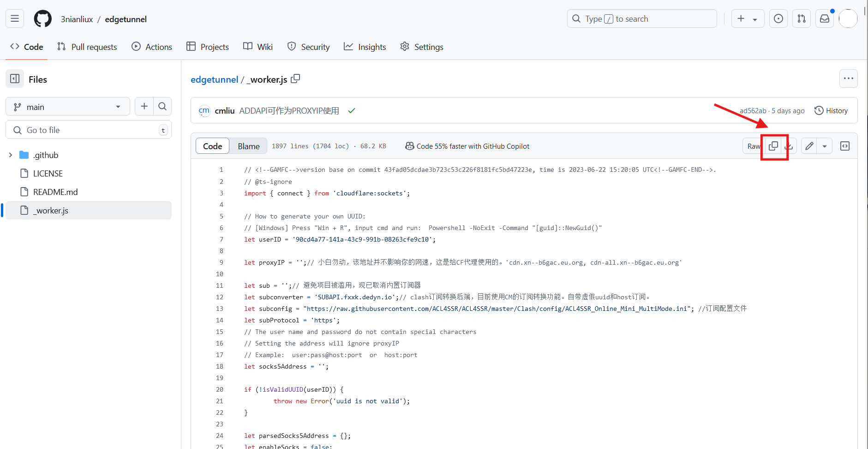The width and height of the screenshot is (868, 449).
Task: Open README.md in file tree
Action: pos(55,192)
